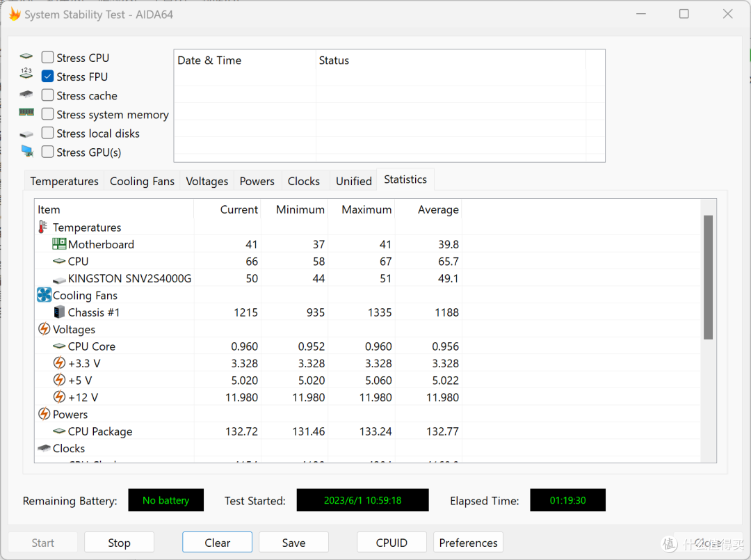
Task: Click the Date & Time column header
Action: pyautogui.click(x=245, y=61)
